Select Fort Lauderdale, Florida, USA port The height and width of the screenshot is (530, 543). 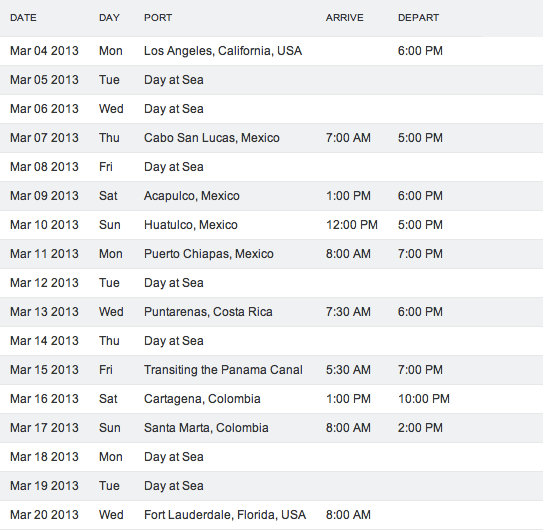coord(225,515)
